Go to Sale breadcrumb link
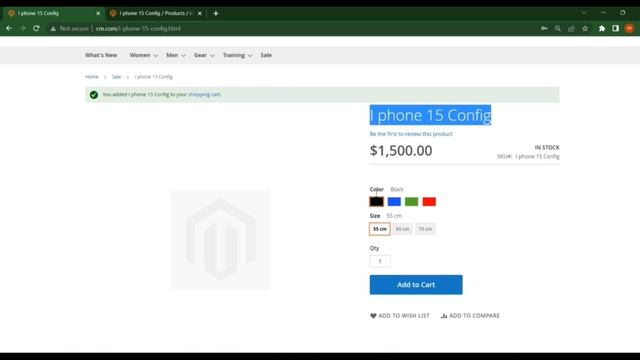Screen dimensions: 640x360 click(117, 77)
